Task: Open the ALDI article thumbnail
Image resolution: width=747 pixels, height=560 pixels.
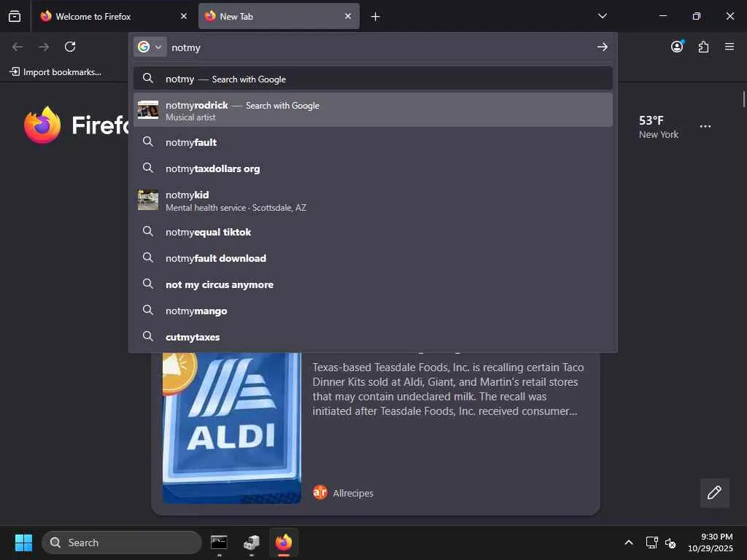Action: 231,427
